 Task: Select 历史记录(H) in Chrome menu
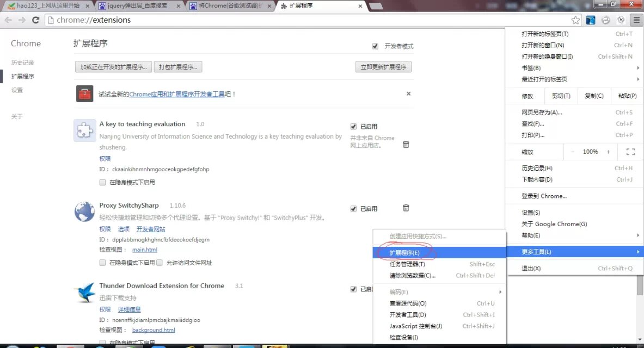point(574,168)
